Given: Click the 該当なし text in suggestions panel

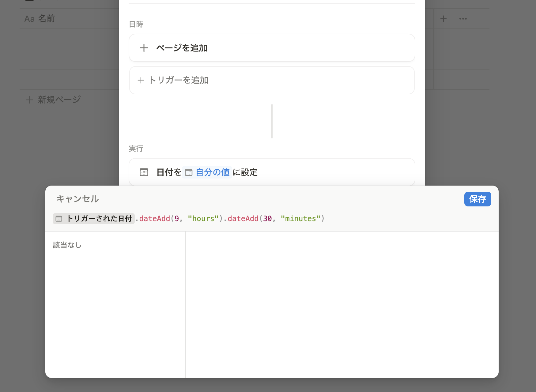Looking at the screenshot, I should point(67,245).
